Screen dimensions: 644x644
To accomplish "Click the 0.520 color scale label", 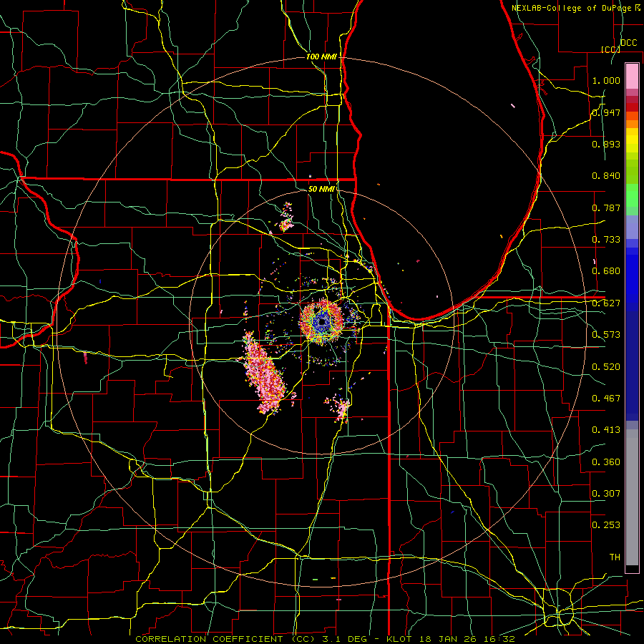I will (606, 367).
